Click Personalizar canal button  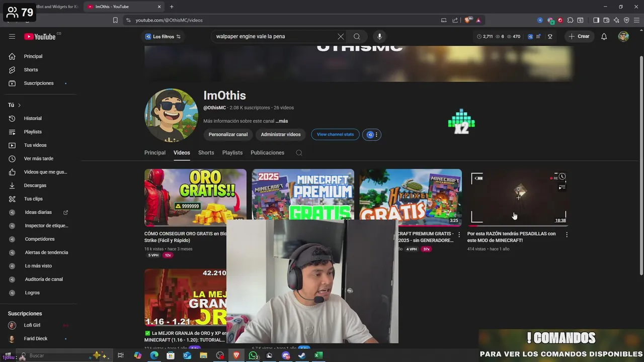pyautogui.click(x=228, y=135)
